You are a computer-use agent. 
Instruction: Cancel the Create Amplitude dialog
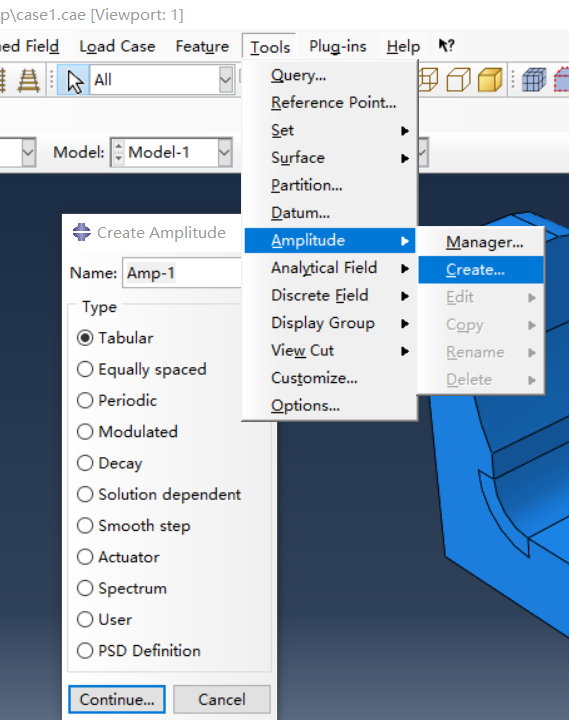(222, 699)
